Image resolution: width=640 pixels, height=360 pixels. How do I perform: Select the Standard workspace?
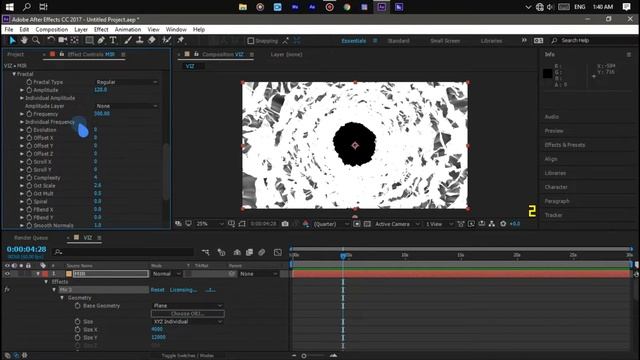(398, 41)
